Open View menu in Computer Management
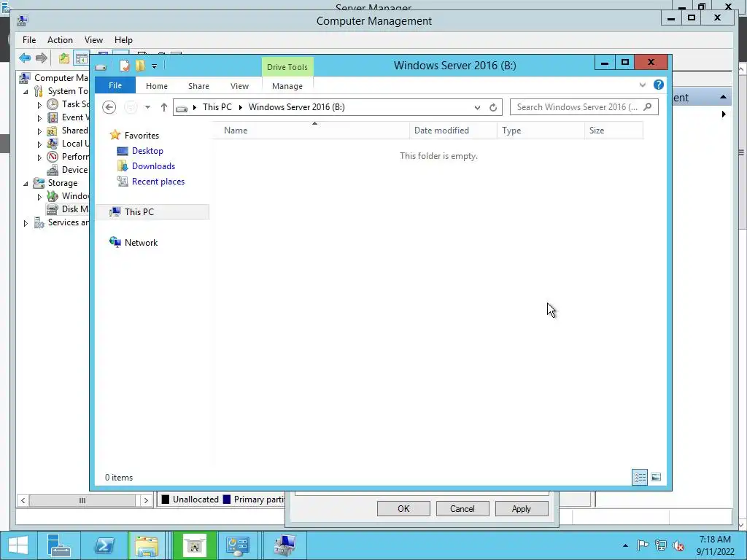 point(93,40)
